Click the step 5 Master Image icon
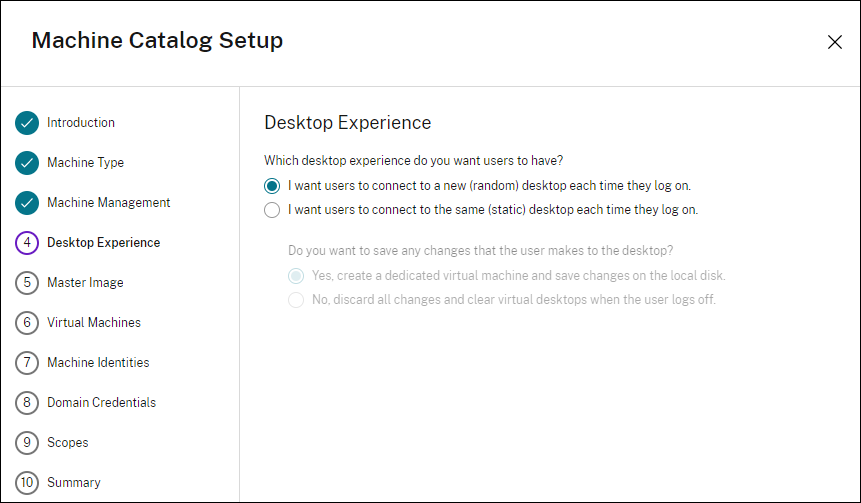861x503 pixels. tap(28, 283)
